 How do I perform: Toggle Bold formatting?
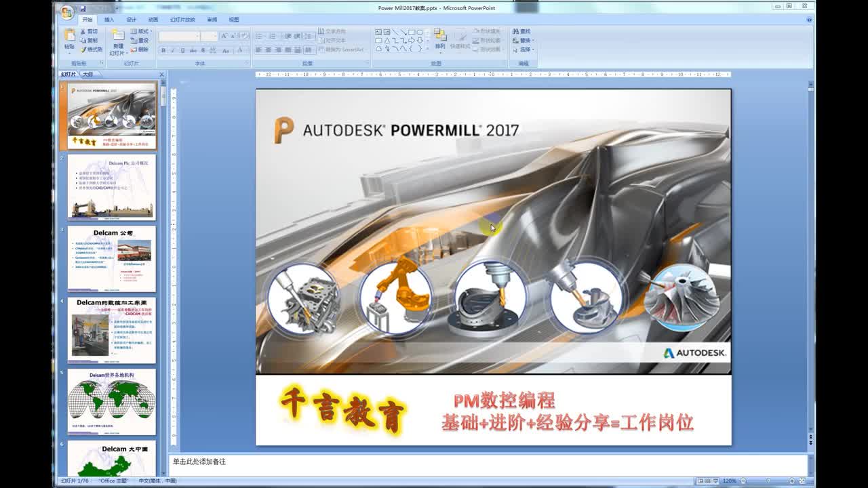[x=163, y=50]
